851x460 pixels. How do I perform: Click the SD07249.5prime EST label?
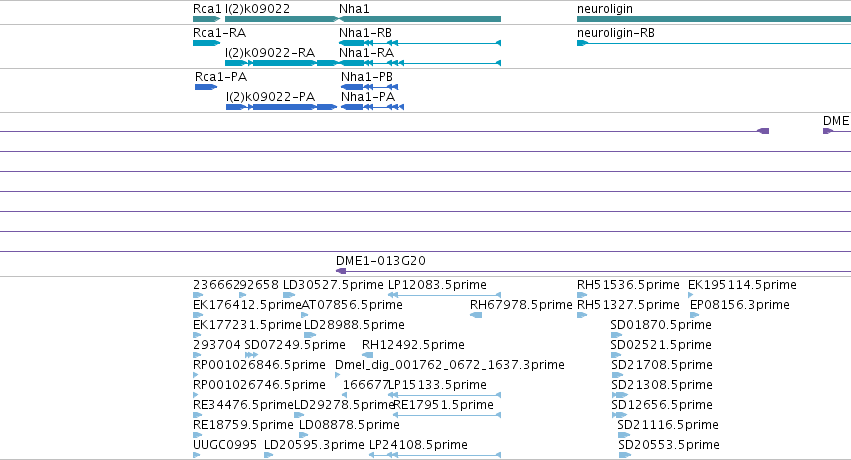(x=295, y=345)
